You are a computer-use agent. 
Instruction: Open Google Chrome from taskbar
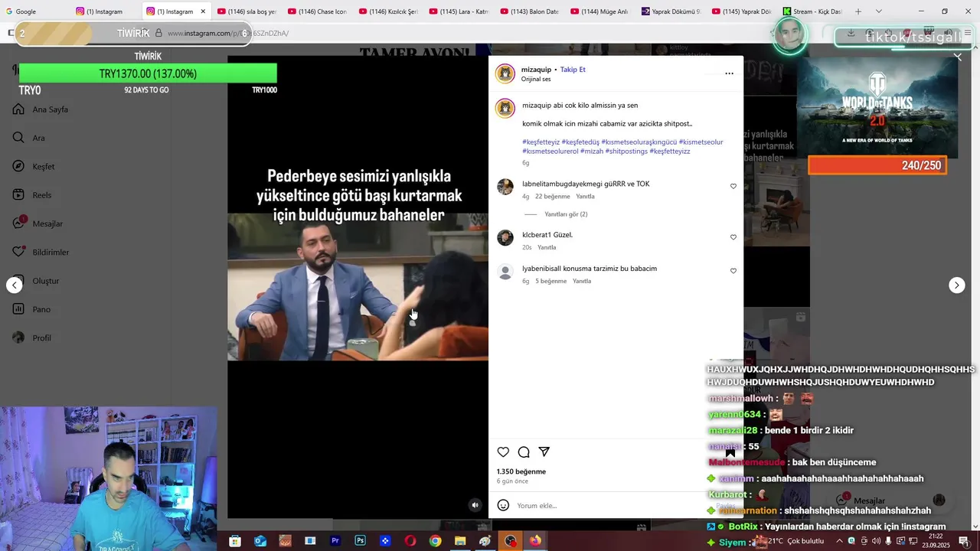point(435,541)
